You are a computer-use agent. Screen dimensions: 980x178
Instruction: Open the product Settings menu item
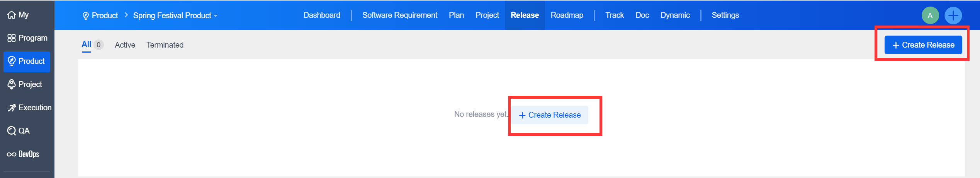[725, 15]
